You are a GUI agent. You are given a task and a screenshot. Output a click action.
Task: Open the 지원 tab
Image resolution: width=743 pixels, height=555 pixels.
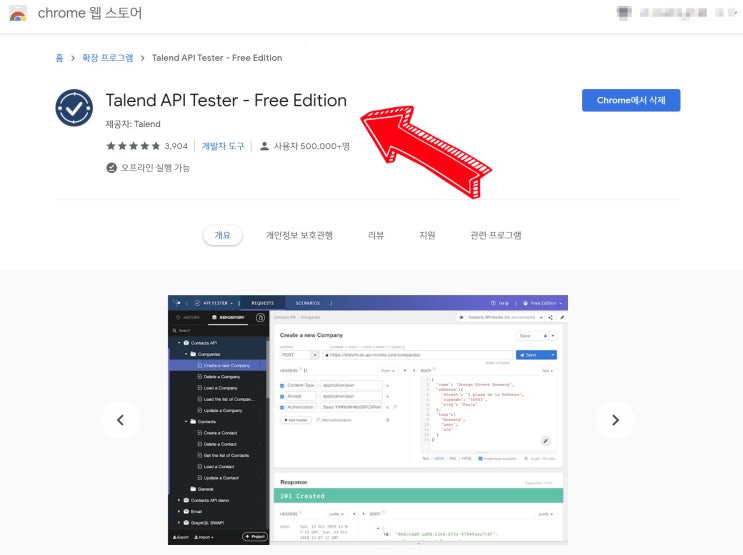[x=427, y=235]
